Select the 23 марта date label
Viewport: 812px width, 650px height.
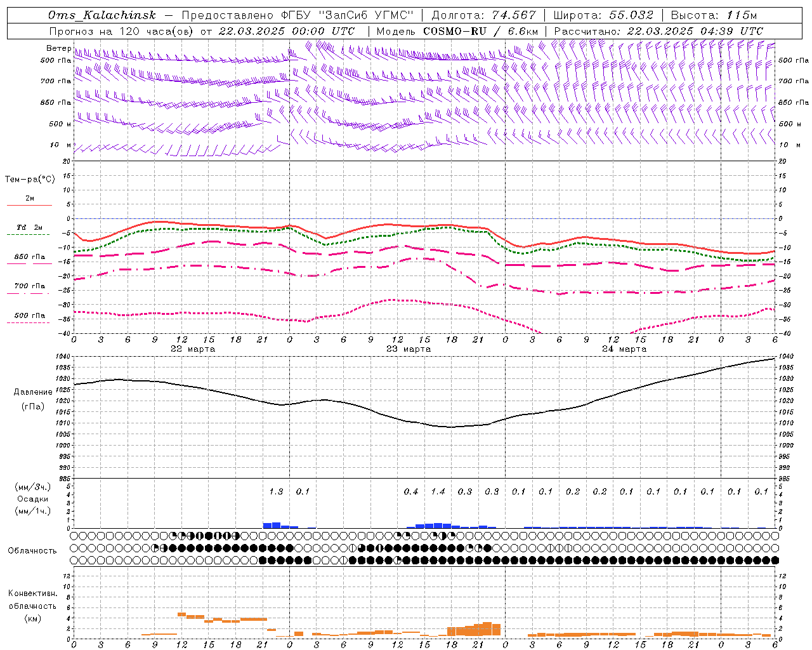click(x=409, y=349)
